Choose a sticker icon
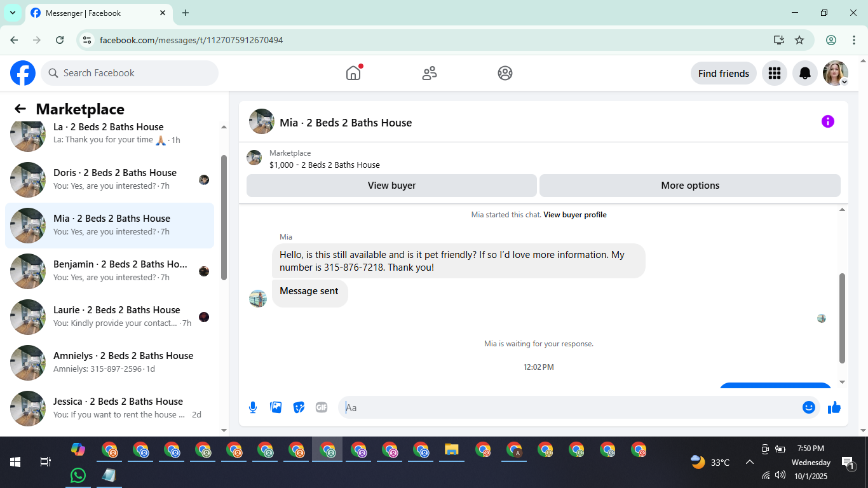The height and width of the screenshot is (488, 868). [299, 407]
